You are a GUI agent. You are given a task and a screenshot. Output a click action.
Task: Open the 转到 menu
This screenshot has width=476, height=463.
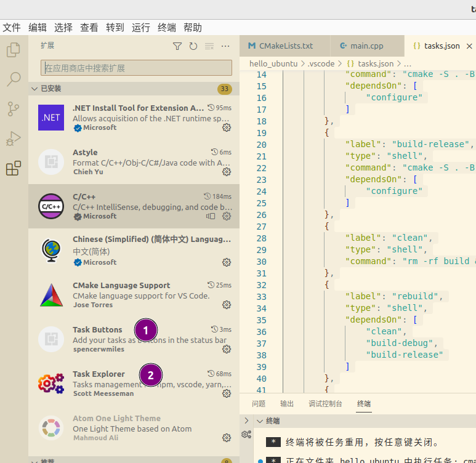point(115,28)
